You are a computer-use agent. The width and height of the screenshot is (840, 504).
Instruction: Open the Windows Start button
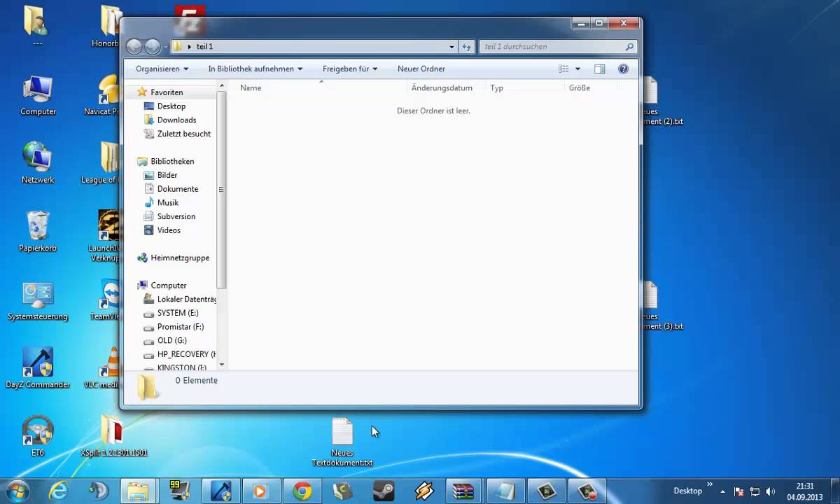click(17, 491)
